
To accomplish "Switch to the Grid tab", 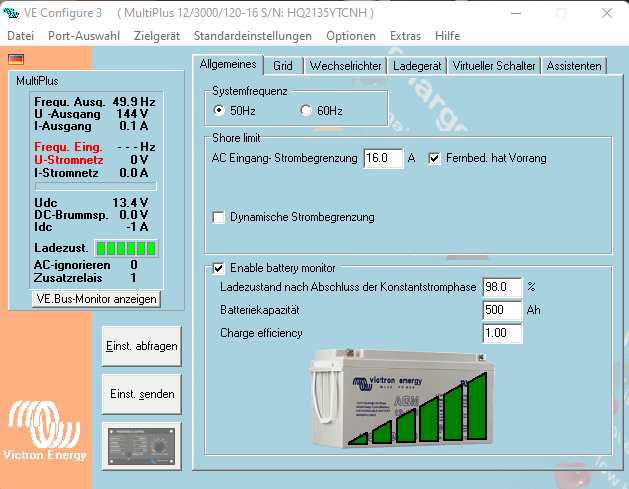I will [283, 66].
